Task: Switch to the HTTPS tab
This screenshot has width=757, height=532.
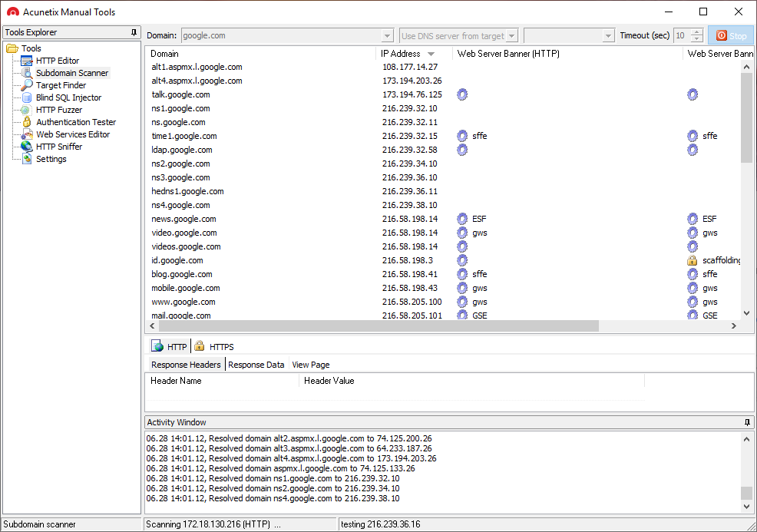Action: (214, 347)
